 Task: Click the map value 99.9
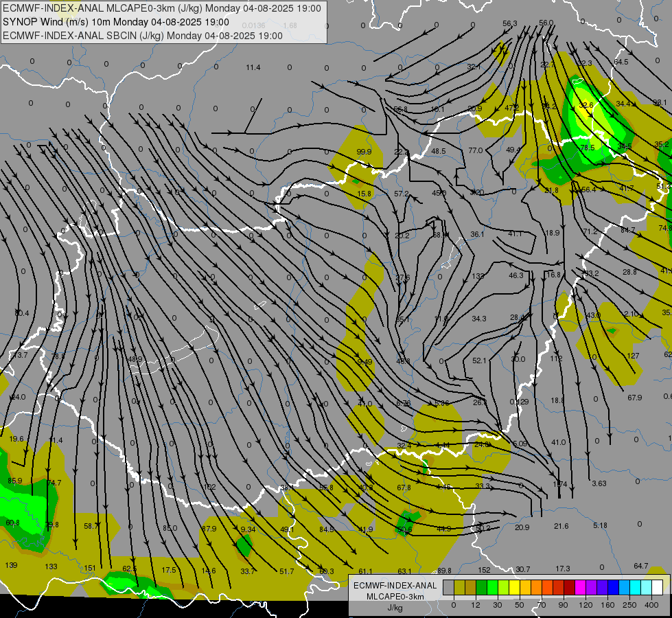tap(364, 152)
